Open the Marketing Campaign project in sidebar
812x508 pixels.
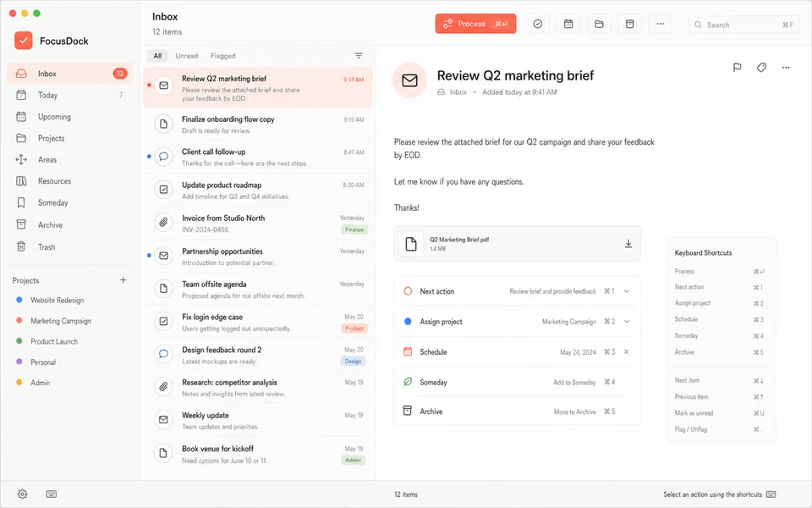coord(61,321)
